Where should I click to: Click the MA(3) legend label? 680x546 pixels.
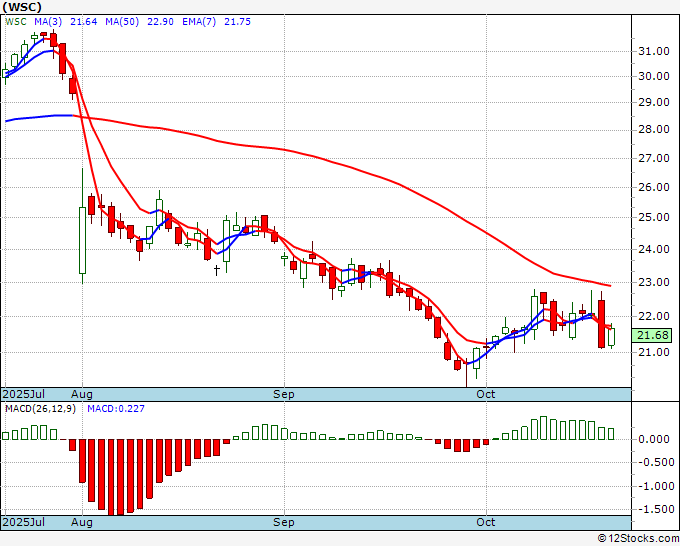tap(49, 22)
